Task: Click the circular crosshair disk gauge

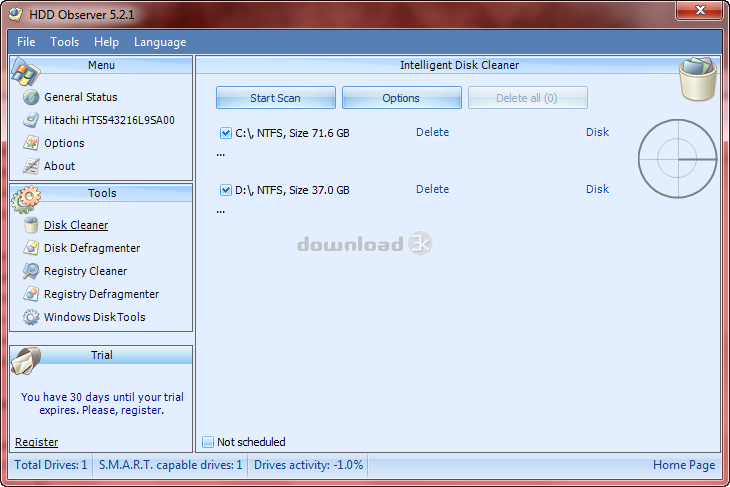Action: 677,158
